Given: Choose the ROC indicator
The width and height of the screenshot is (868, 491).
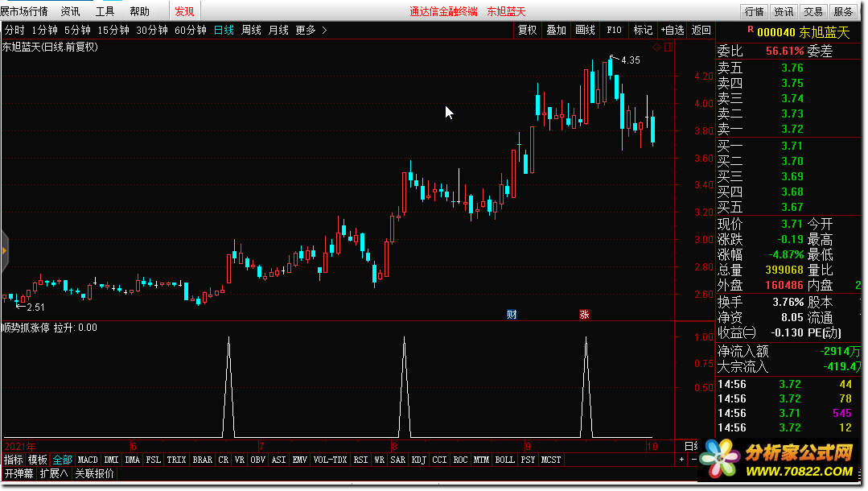Looking at the screenshot, I should [x=461, y=460].
